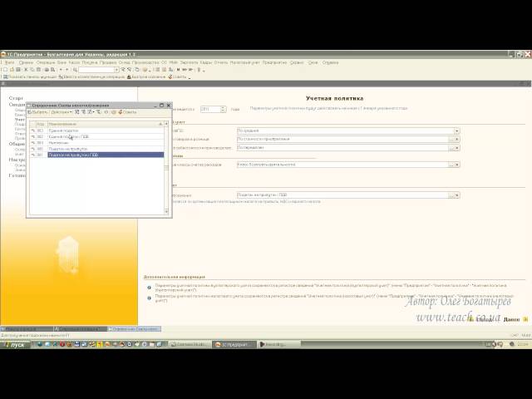Clear the По стоимости приобретения field
This screenshot has width=532, height=399.
[x=457, y=140]
